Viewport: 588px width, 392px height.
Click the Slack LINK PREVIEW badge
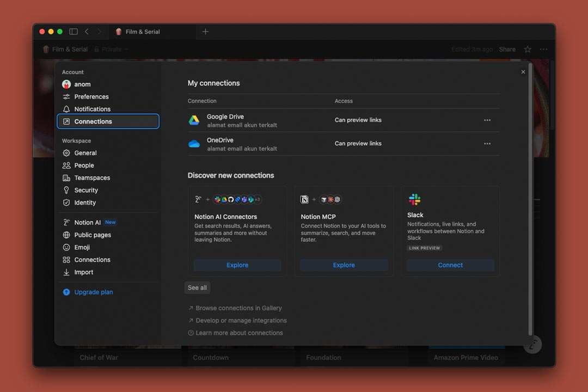pos(425,248)
